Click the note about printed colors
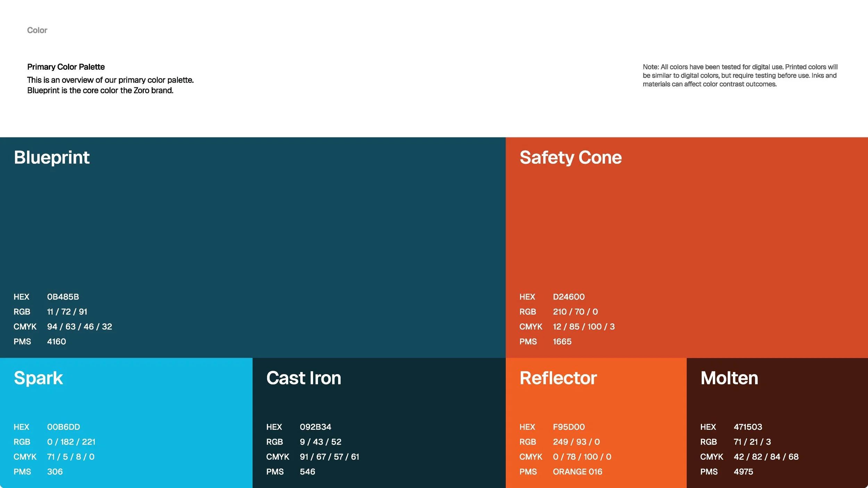The image size is (868, 488). [x=740, y=75]
